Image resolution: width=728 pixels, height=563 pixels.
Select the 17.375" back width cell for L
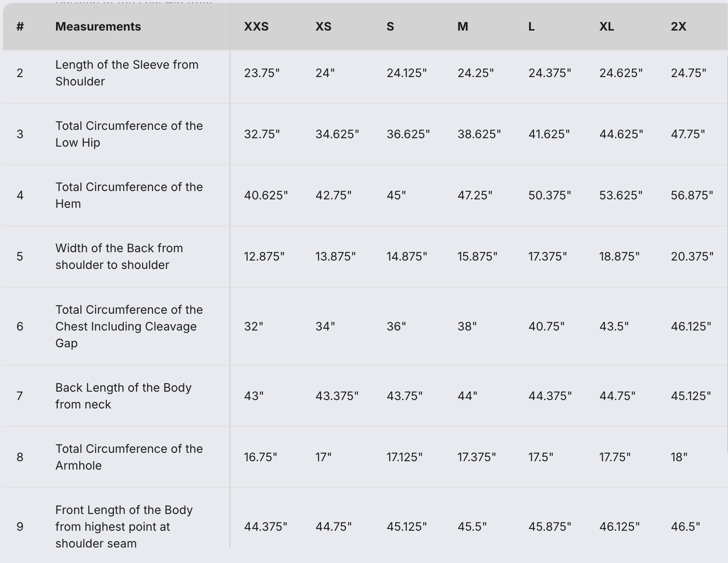coord(547,256)
